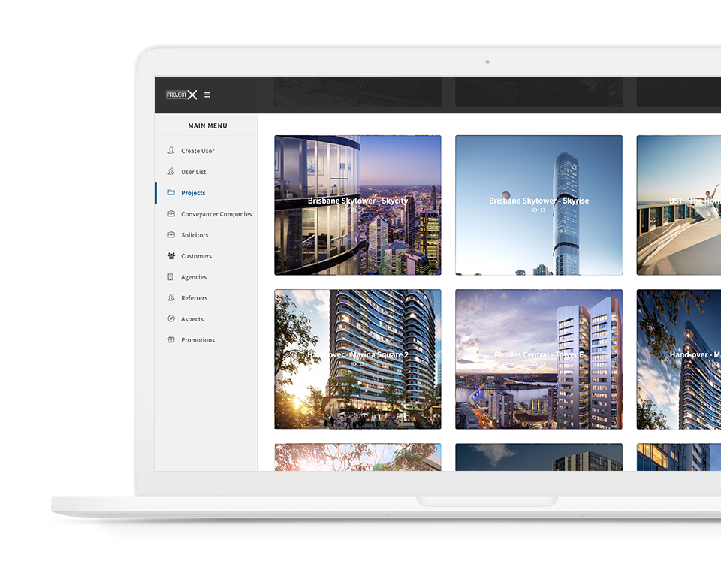Toggle the hamburger menu icon
Image resolution: width=721 pixels, height=588 pixels.
(x=207, y=95)
